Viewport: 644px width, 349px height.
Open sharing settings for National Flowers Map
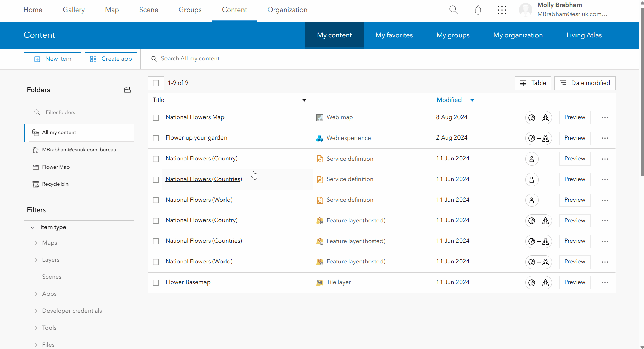pos(539,118)
